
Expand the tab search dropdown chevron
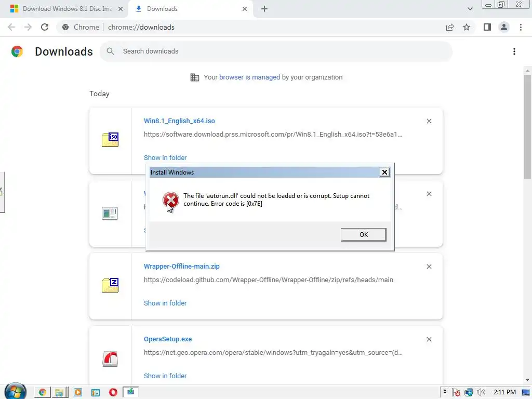[x=470, y=9]
